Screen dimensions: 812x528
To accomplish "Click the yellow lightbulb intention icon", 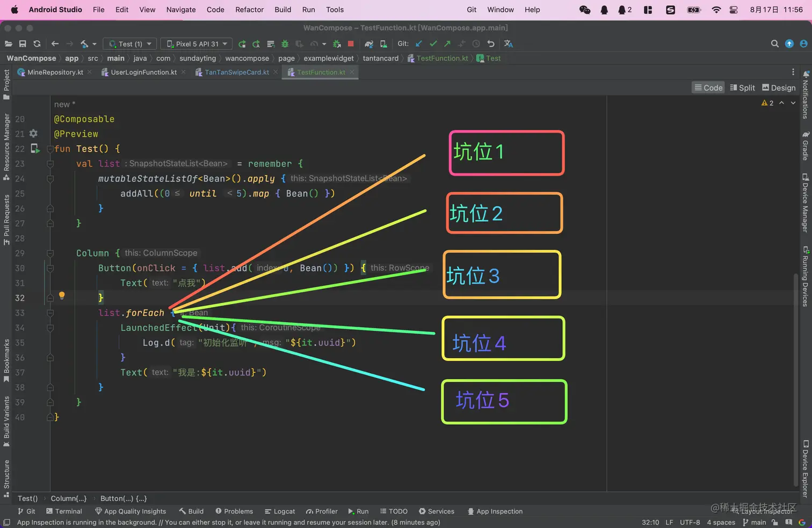I will coord(62,295).
